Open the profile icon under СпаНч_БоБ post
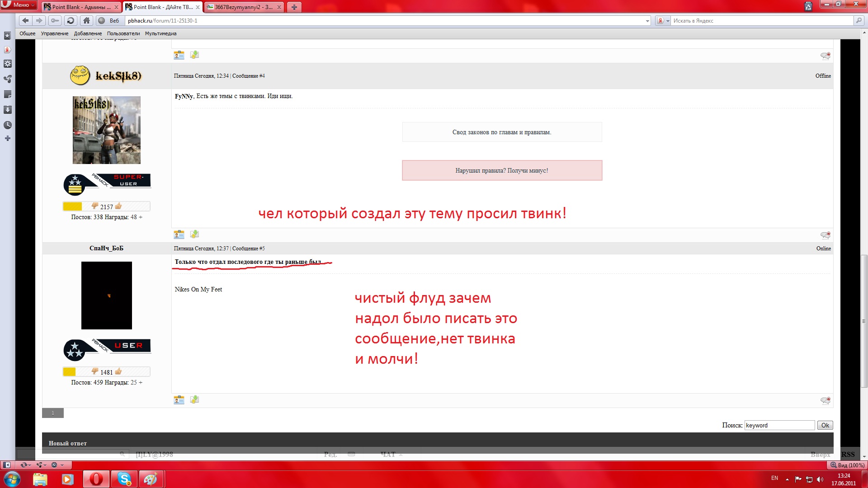868x488 pixels. point(179,399)
